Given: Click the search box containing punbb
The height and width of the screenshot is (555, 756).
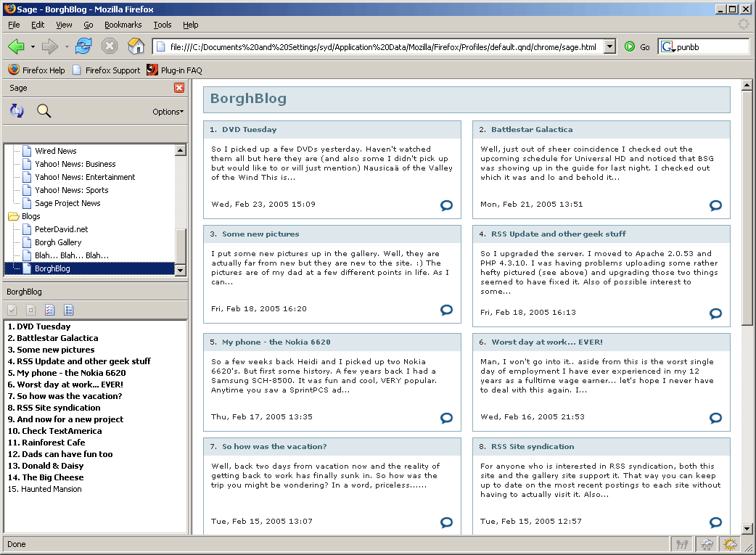Looking at the screenshot, I should 712,46.
